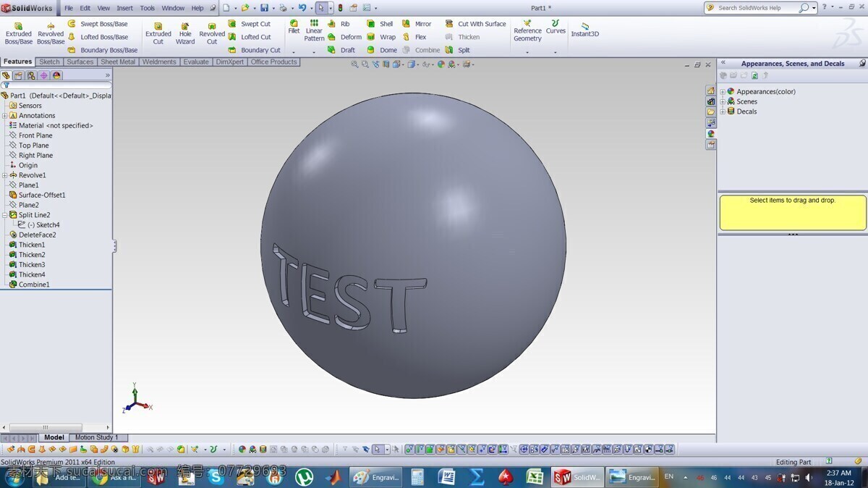Pick the Cut With Surface tool
The height and width of the screenshot is (488, 868).
pos(475,24)
